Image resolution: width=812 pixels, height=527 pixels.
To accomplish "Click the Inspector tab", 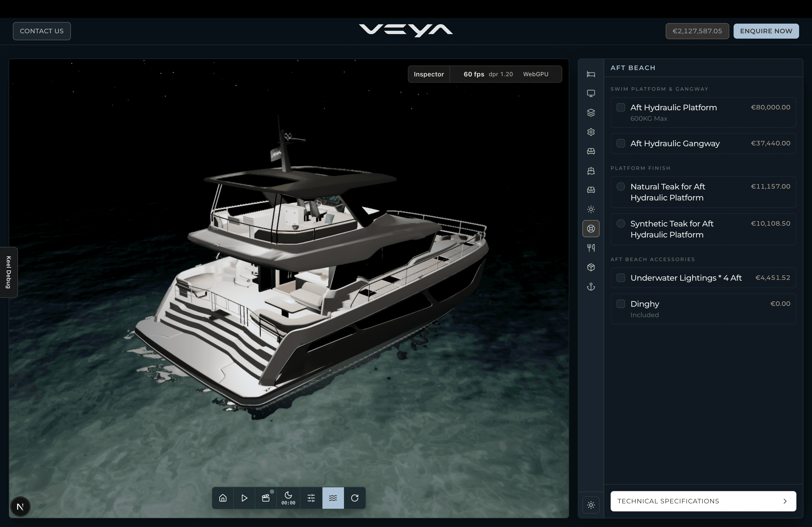I will 429,74.
